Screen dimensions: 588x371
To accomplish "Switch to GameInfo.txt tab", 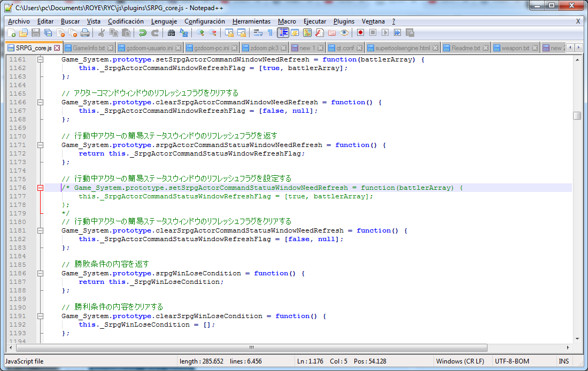I will tap(89, 48).
